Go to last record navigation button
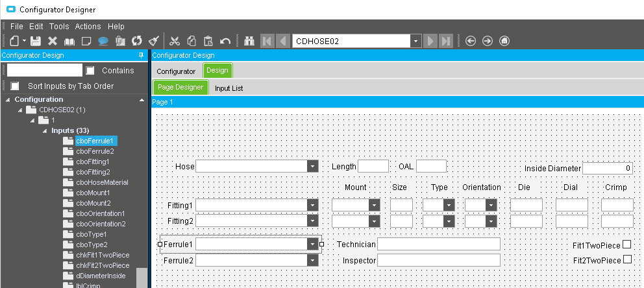 pos(445,41)
